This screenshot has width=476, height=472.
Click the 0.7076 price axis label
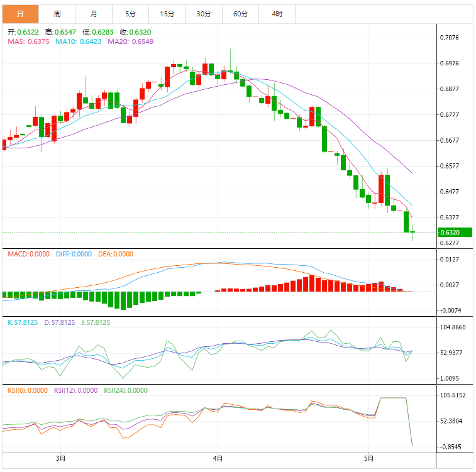(x=450, y=38)
